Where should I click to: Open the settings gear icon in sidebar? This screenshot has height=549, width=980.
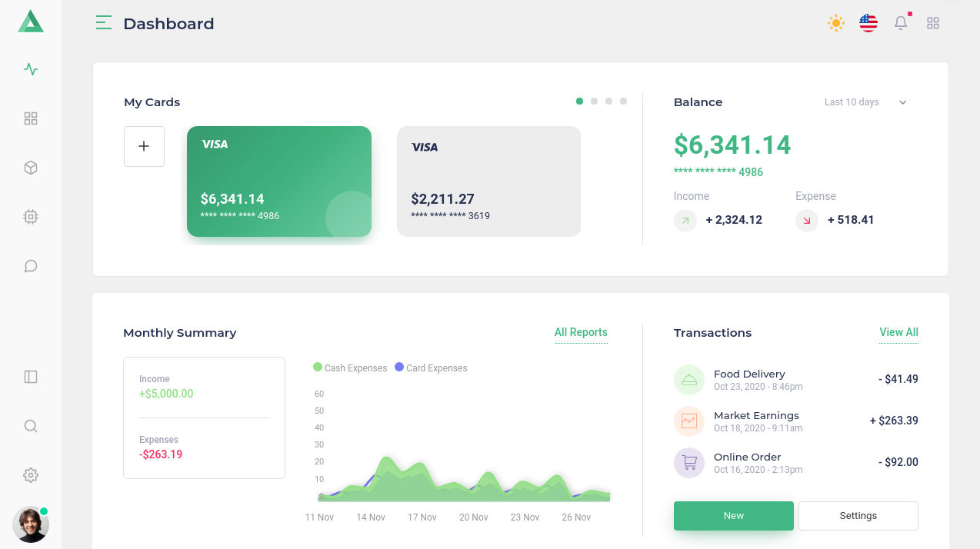[x=31, y=475]
